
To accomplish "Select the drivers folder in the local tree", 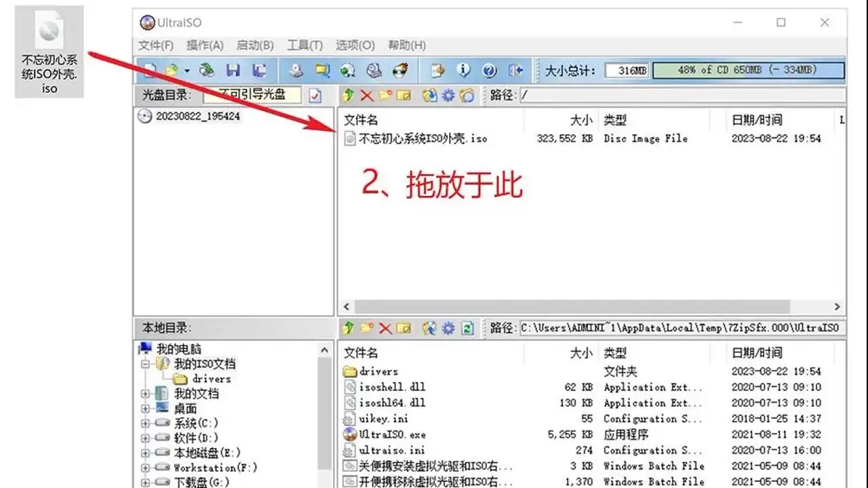I will coord(212,379).
